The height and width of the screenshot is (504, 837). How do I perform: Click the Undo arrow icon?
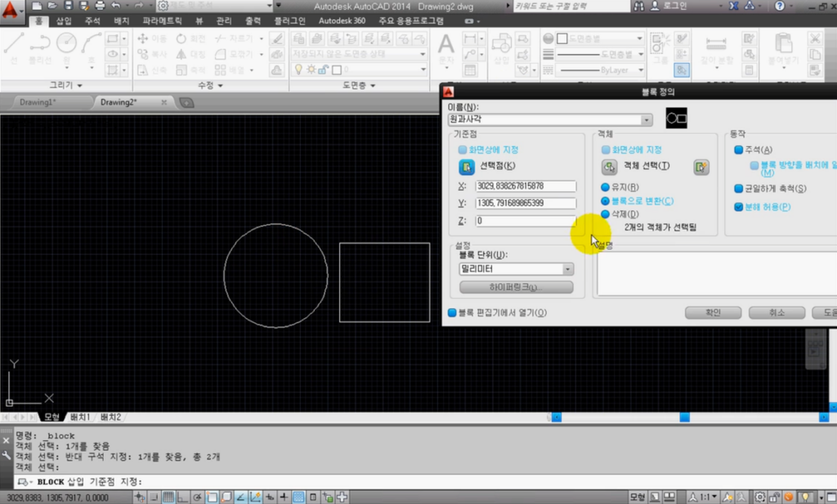pyautogui.click(x=116, y=6)
